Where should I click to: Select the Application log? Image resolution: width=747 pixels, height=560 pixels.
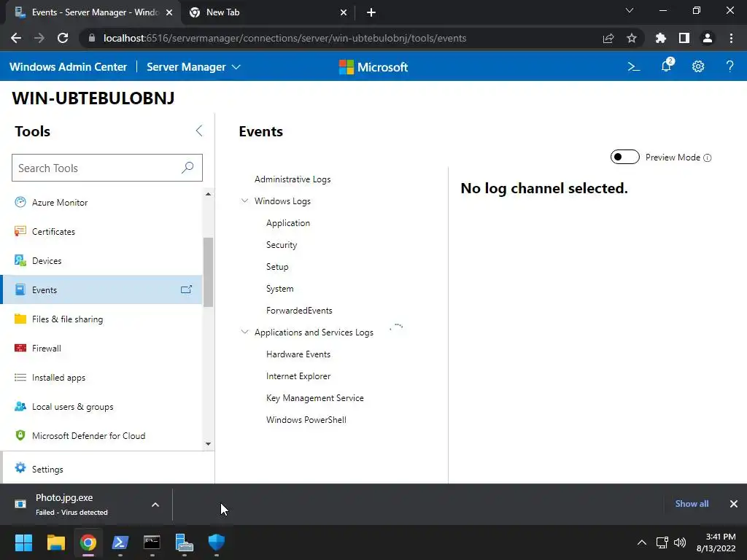(x=287, y=223)
